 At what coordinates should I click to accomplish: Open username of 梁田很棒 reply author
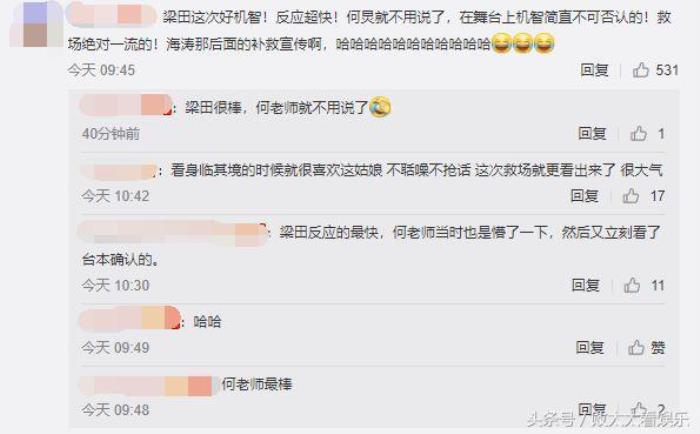coord(126,105)
